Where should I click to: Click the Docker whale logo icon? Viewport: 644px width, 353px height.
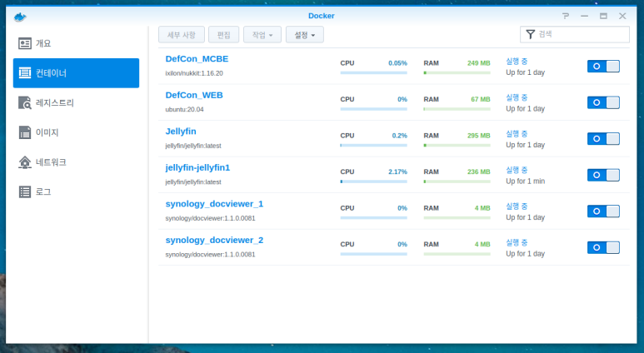click(20, 17)
